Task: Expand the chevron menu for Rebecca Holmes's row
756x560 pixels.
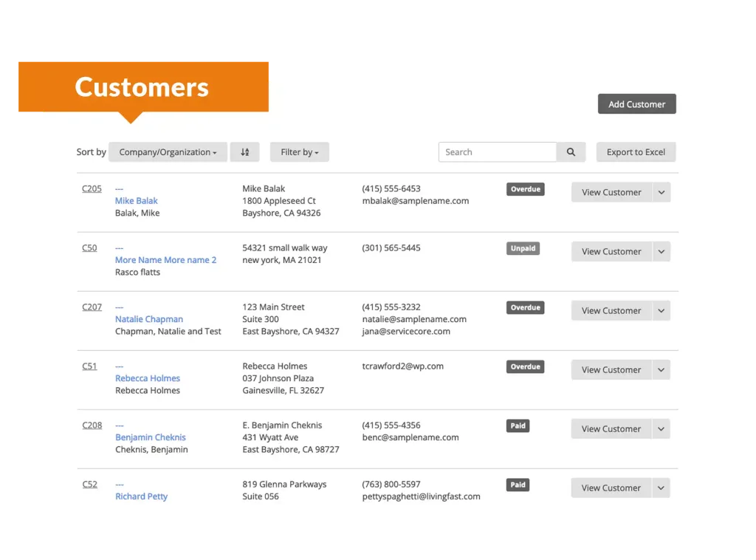Action: (x=661, y=369)
